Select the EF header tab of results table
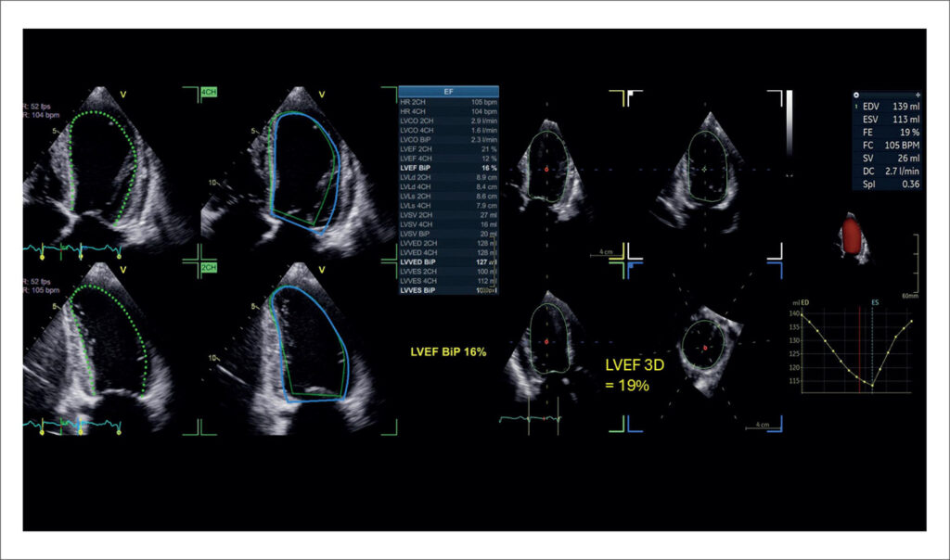Image resolution: width=950 pixels, height=560 pixels. pyautogui.click(x=448, y=92)
